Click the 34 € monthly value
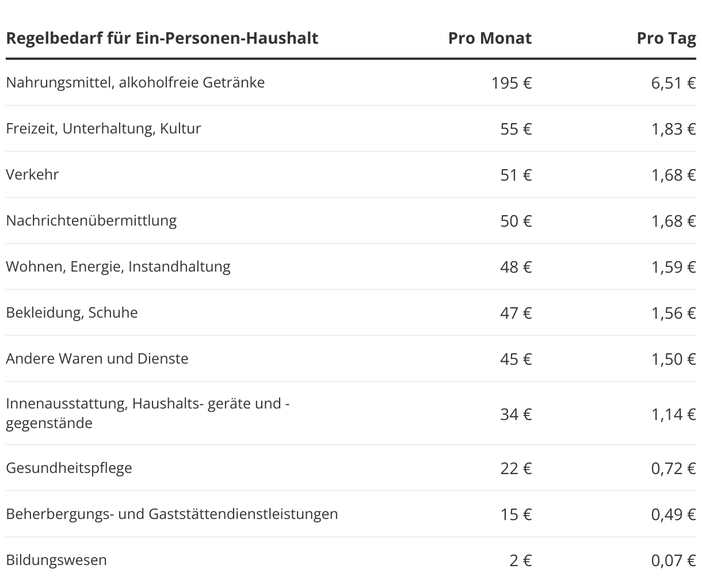The height and width of the screenshot is (588, 702). (516, 414)
